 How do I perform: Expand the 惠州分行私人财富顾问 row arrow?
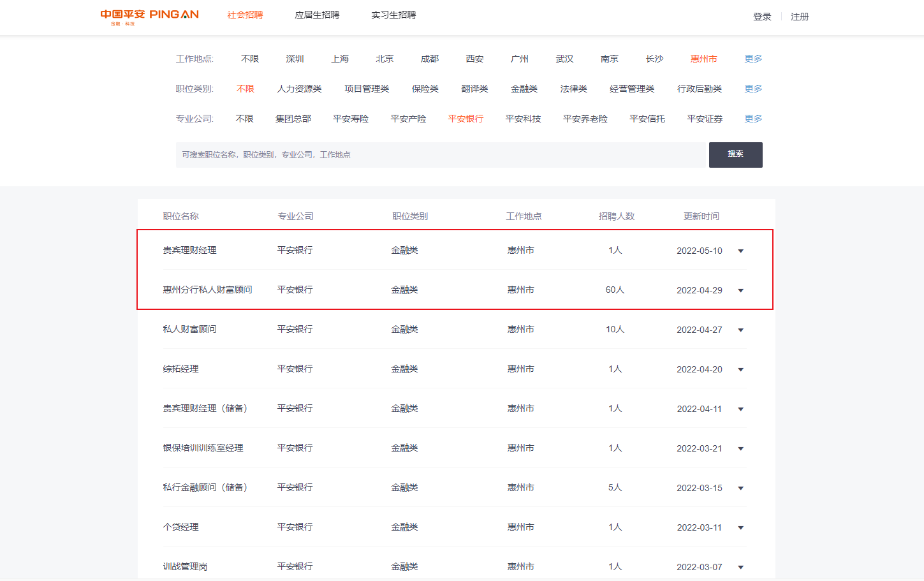pos(741,291)
